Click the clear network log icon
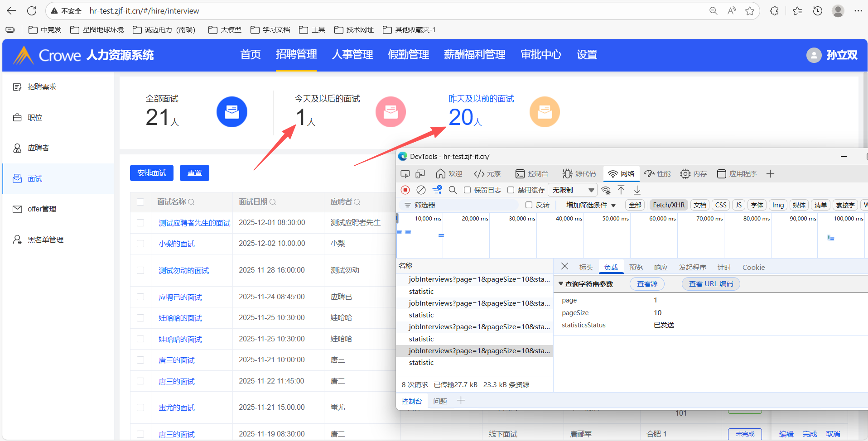868x441 pixels. click(x=421, y=190)
